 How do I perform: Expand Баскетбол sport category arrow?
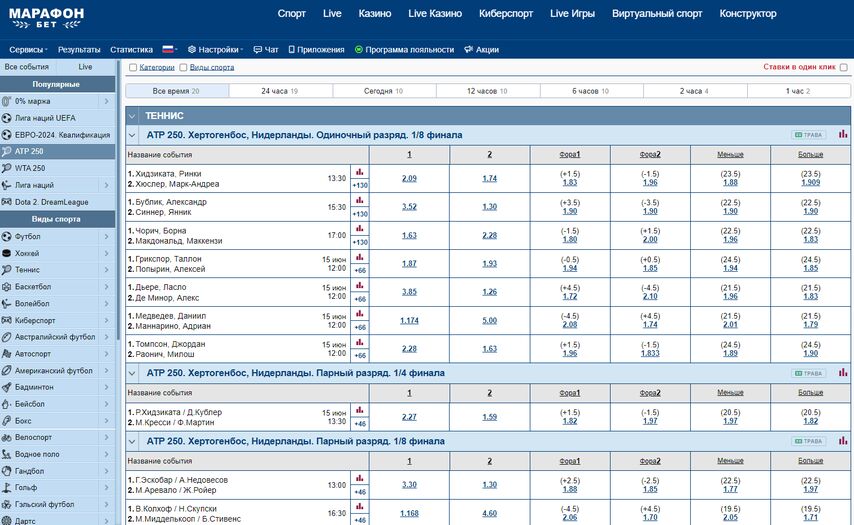coord(107,286)
